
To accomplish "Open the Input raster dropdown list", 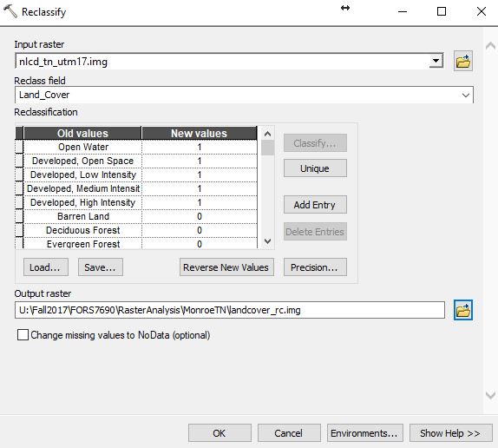I will tap(436, 61).
